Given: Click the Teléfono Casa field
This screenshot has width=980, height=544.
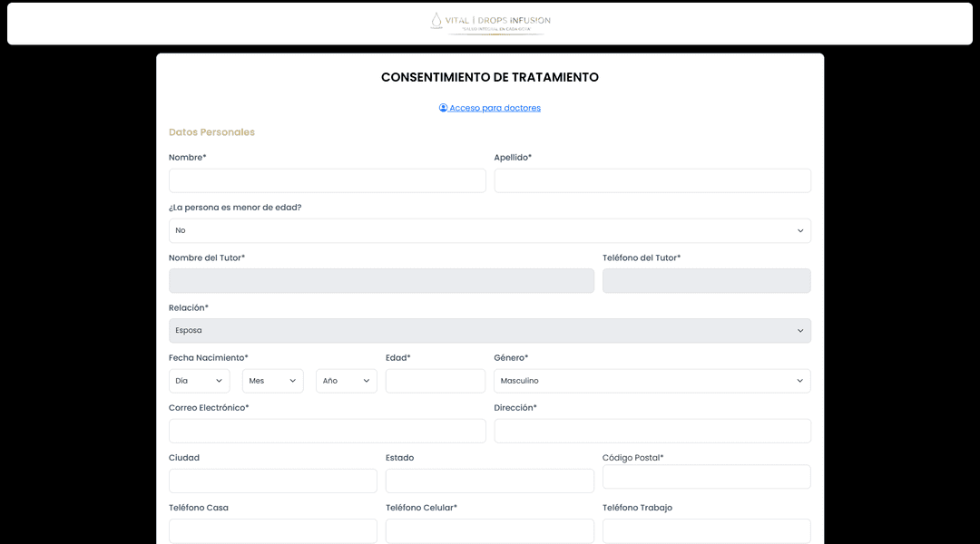Looking at the screenshot, I should pos(272,530).
